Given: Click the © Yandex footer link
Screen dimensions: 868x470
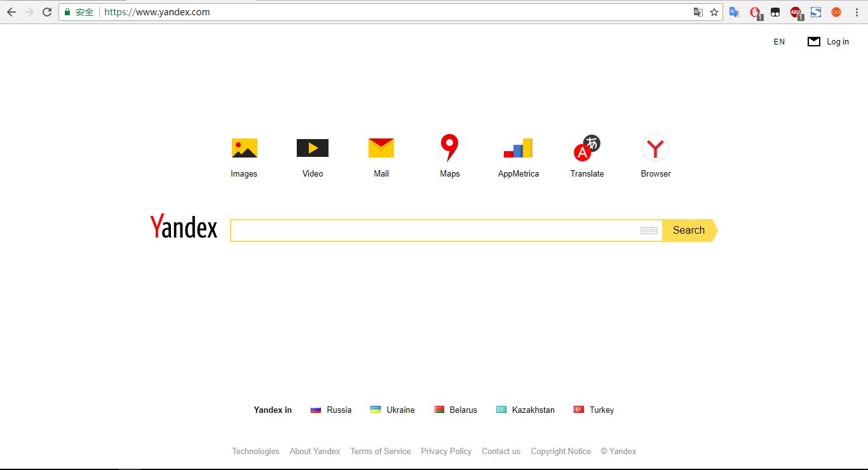Looking at the screenshot, I should click(x=618, y=452).
